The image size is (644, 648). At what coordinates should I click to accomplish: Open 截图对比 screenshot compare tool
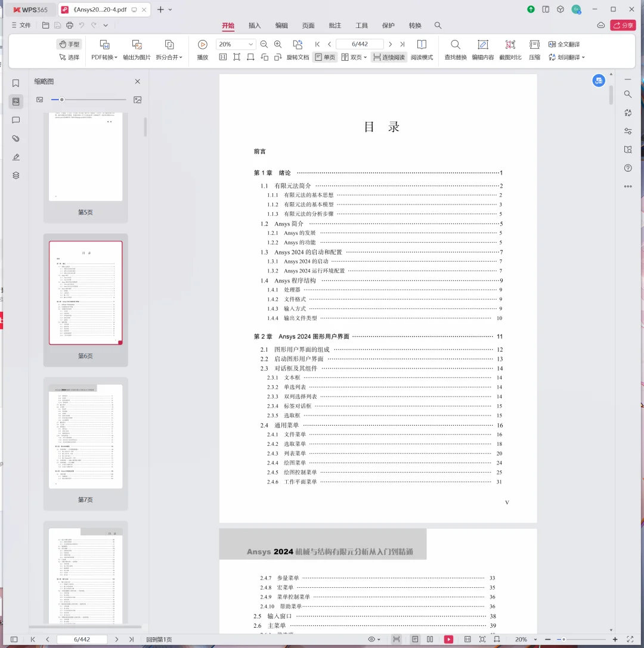pyautogui.click(x=510, y=49)
